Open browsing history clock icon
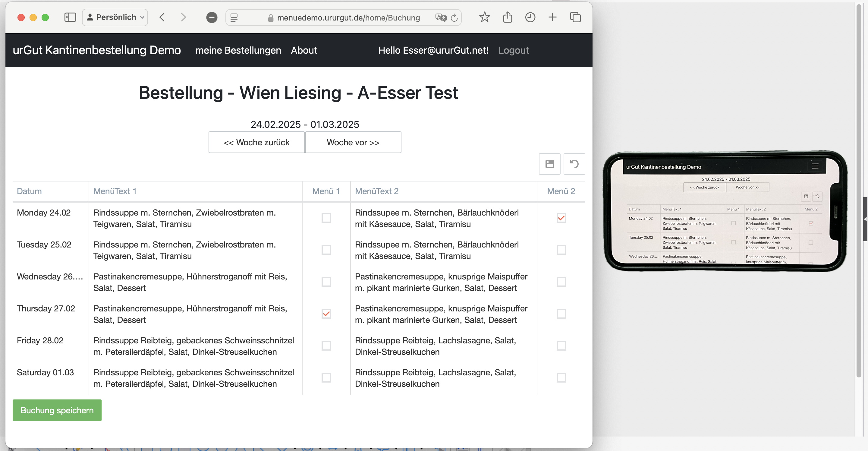The image size is (868, 451). [530, 17]
